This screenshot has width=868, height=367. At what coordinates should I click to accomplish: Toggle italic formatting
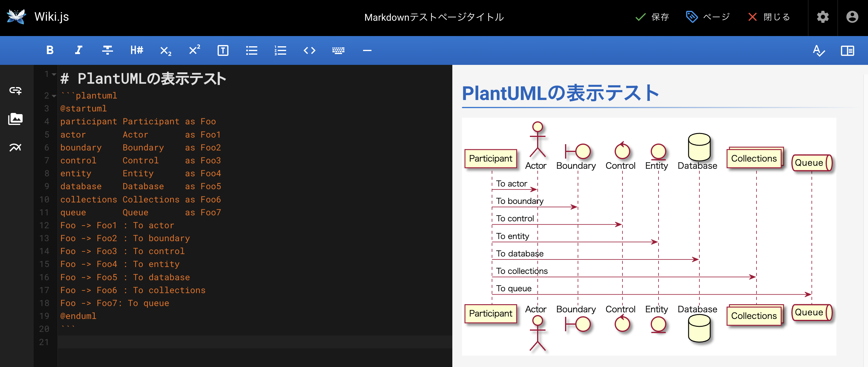click(78, 50)
